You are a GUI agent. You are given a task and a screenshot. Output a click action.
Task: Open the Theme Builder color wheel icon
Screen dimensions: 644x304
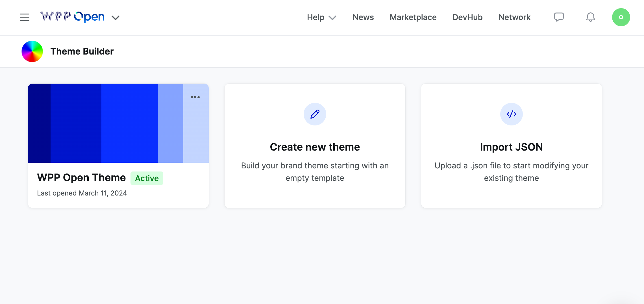(32, 51)
